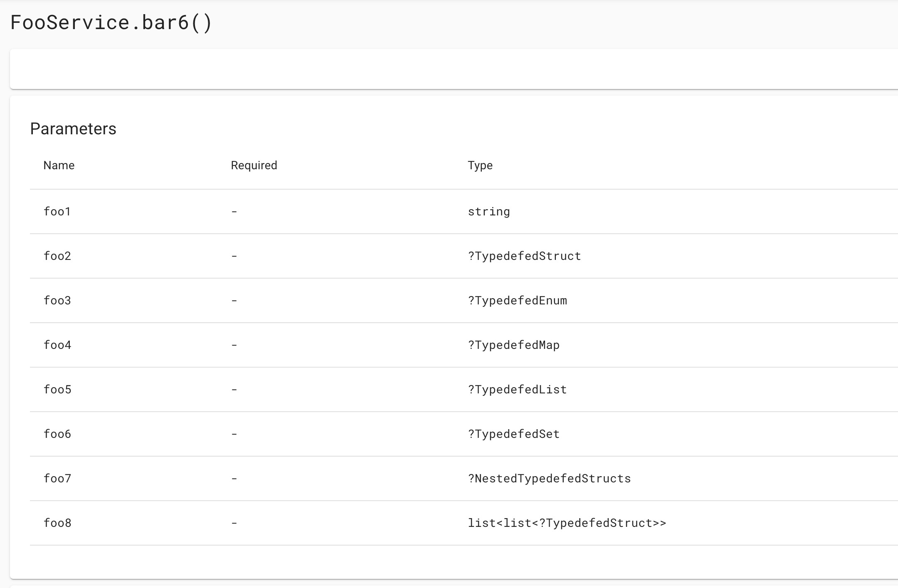Click the Name column header

point(59,166)
